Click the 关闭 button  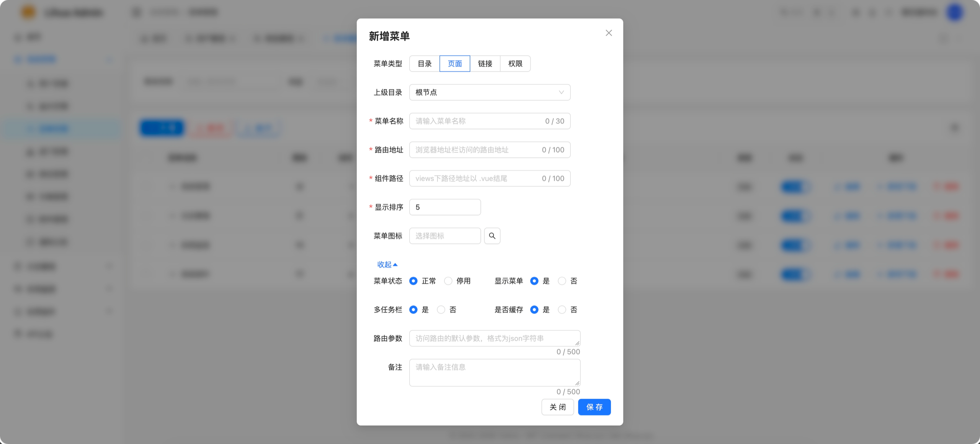point(558,407)
